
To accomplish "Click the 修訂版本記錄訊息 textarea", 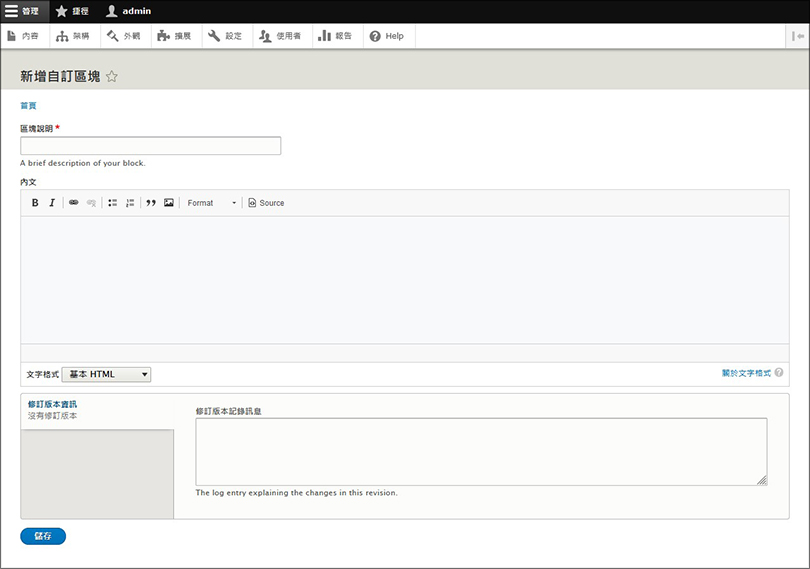I will (480, 451).
